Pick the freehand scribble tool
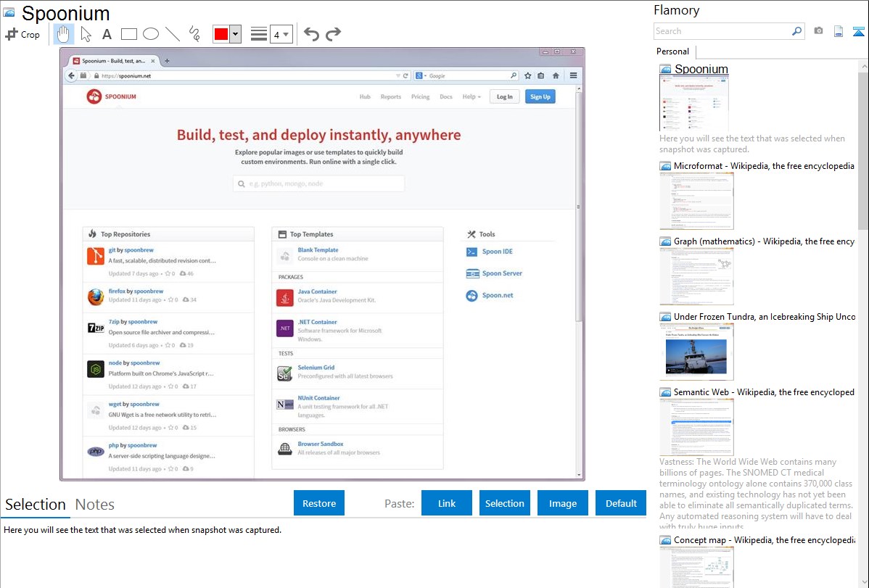The height and width of the screenshot is (588, 869). 194,34
